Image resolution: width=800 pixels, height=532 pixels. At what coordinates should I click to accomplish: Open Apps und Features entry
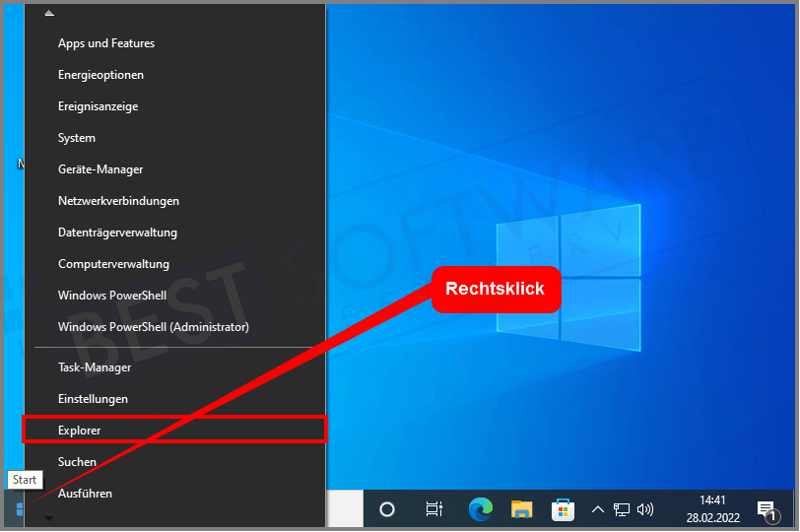click(106, 43)
